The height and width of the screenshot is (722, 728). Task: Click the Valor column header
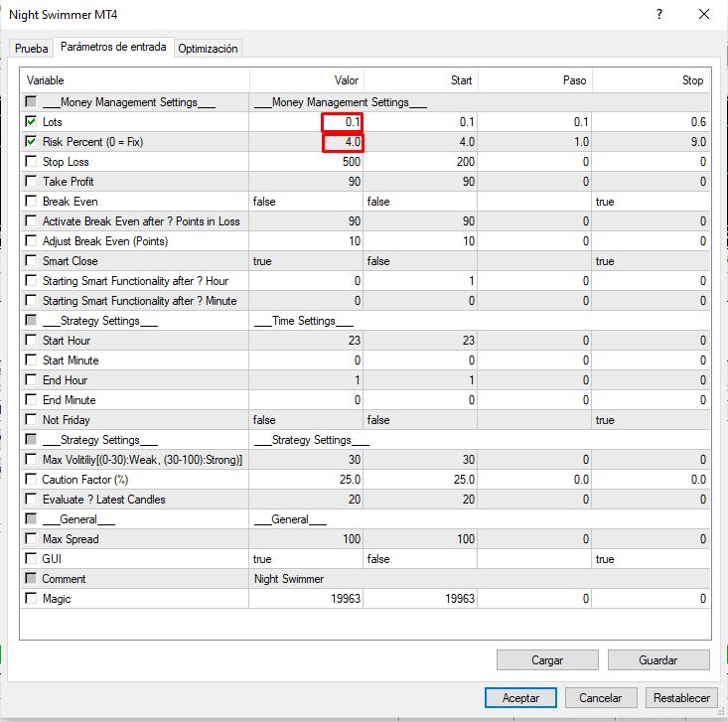(x=307, y=80)
